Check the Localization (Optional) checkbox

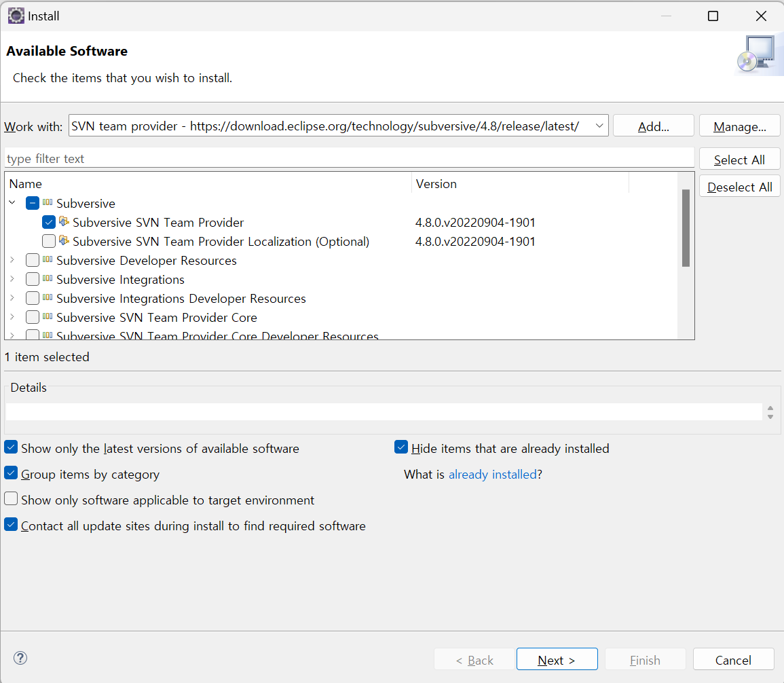(x=49, y=241)
